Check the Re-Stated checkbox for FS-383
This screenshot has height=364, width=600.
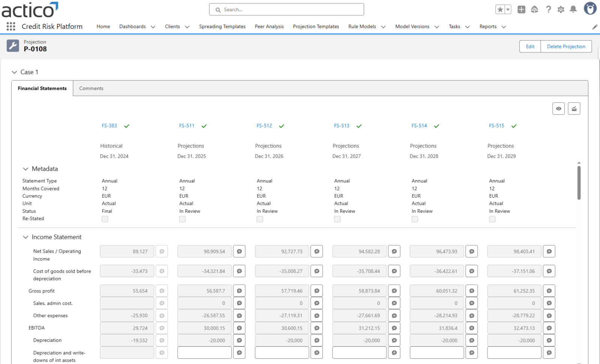[105, 219]
